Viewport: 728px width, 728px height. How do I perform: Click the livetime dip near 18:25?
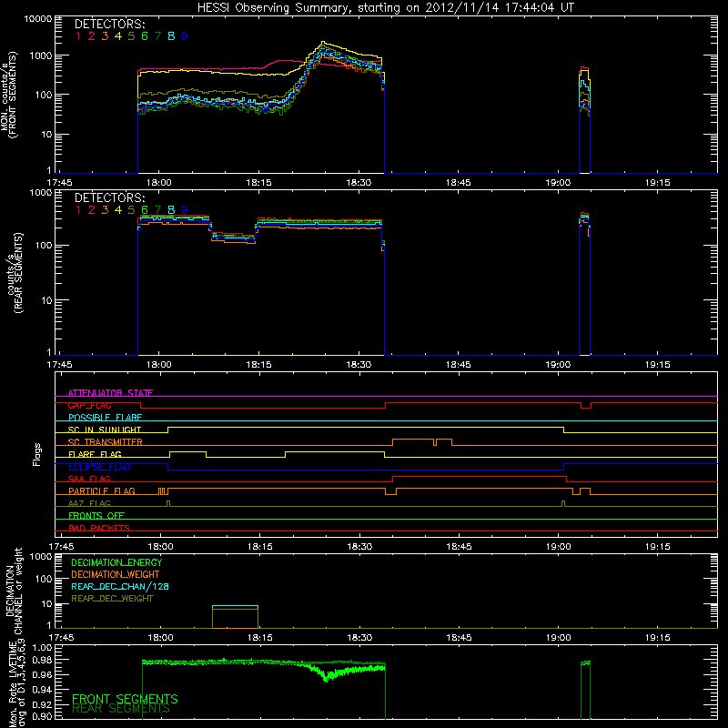pyautogui.click(x=326, y=679)
